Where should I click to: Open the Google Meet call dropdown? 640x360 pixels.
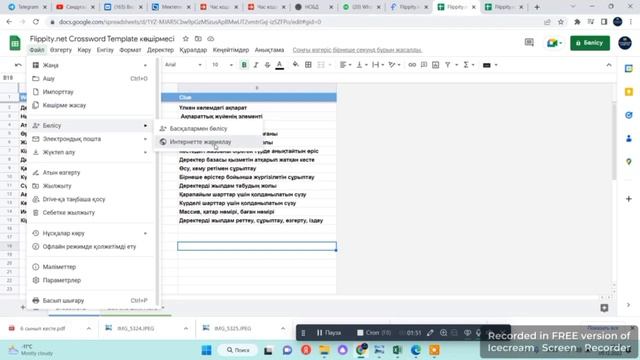pos(554,43)
